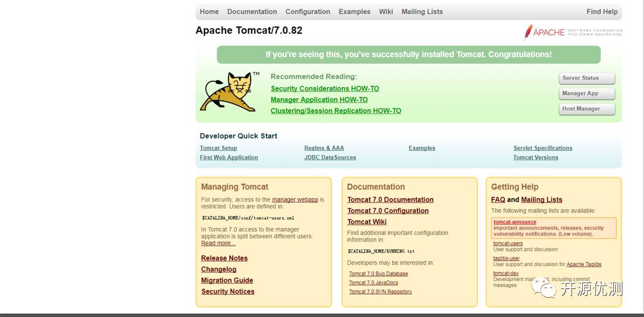
Task: Open the taglibs-user mailing list link
Action: pyautogui.click(x=507, y=259)
